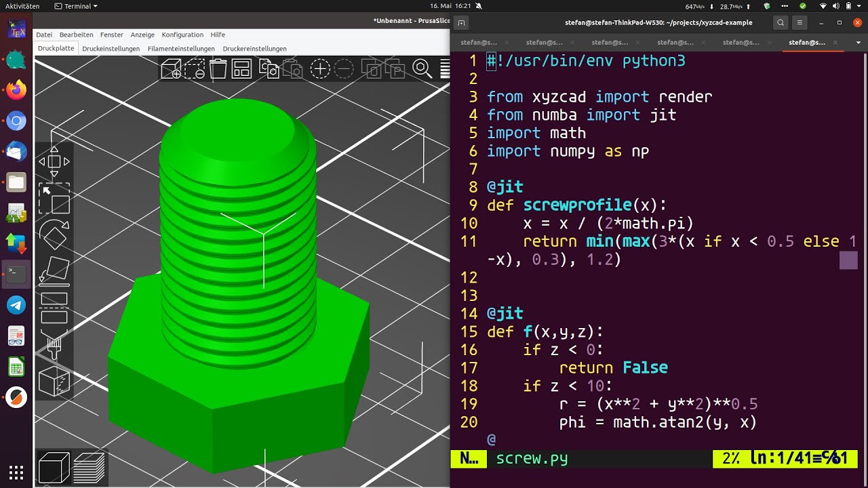Switch to the sliced layers preview view
The image size is (868, 488).
pos(89,468)
